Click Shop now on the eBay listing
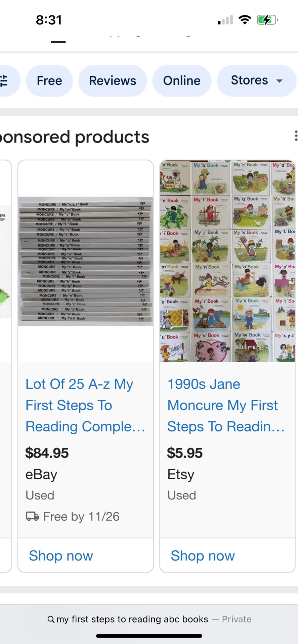Image resolution: width=298 pixels, height=644 pixels. point(60,556)
